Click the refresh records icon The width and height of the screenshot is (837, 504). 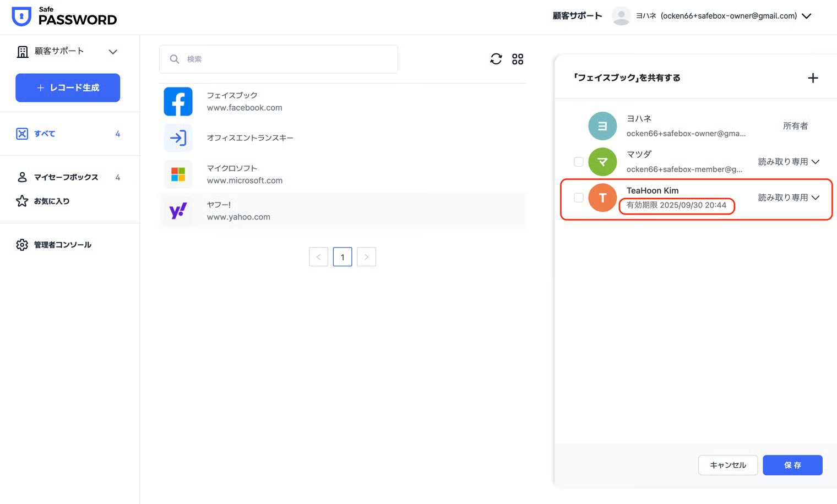tap(496, 59)
